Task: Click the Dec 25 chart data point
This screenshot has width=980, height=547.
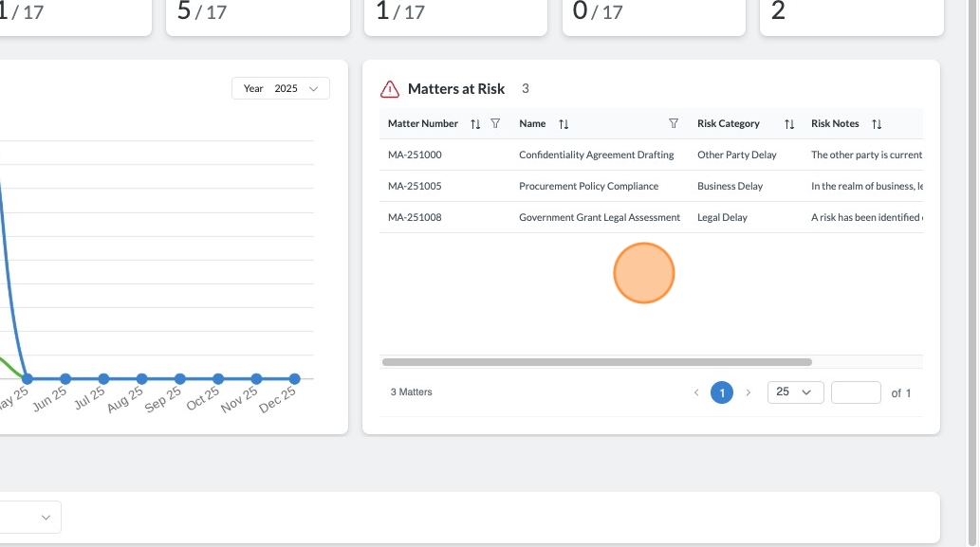Action: [294, 378]
